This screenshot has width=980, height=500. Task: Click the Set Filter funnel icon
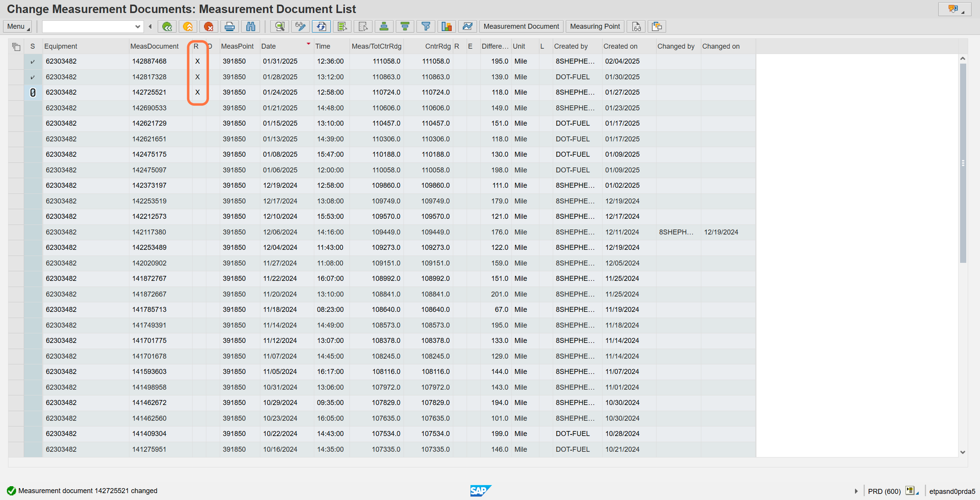426,26
